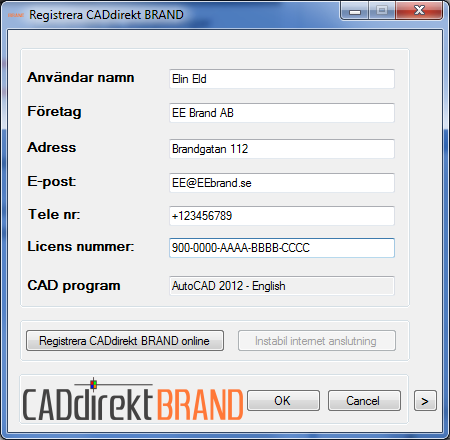The width and height of the screenshot is (450, 440).
Task: Click the Användar namn field containing Elin Eld
Action: pos(282,79)
